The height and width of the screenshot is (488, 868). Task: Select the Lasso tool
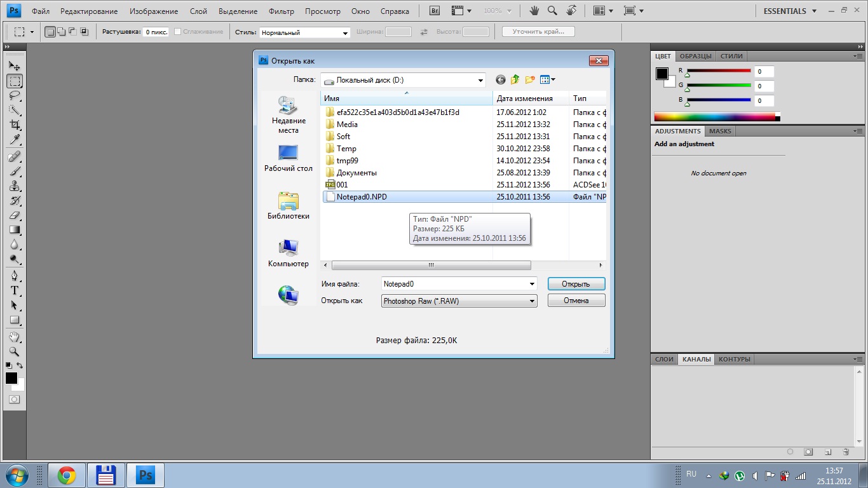tap(15, 96)
